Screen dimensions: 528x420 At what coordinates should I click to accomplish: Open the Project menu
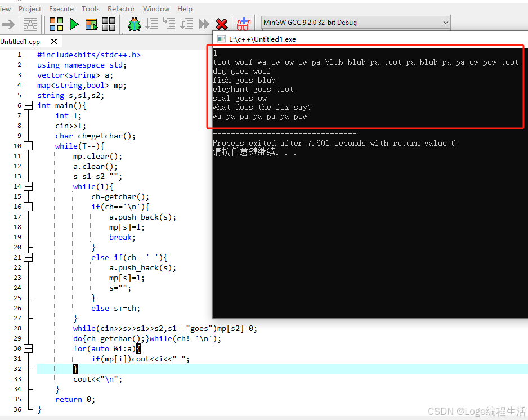(30, 9)
